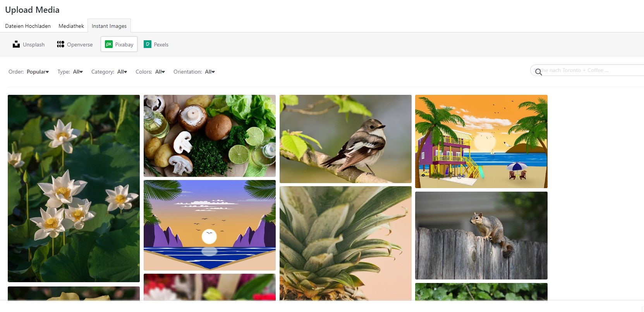This screenshot has height=312, width=644.
Task: Select the white lotus flowers photo
Action: click(x=74, y=188)
